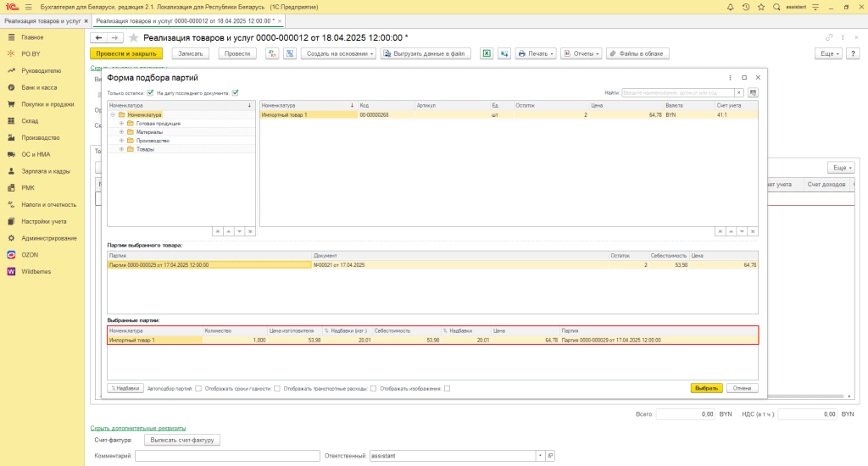Viewport: 868px width, 466px height.
Task: Click the search button beside Найти field
Action: pos(753,93)
